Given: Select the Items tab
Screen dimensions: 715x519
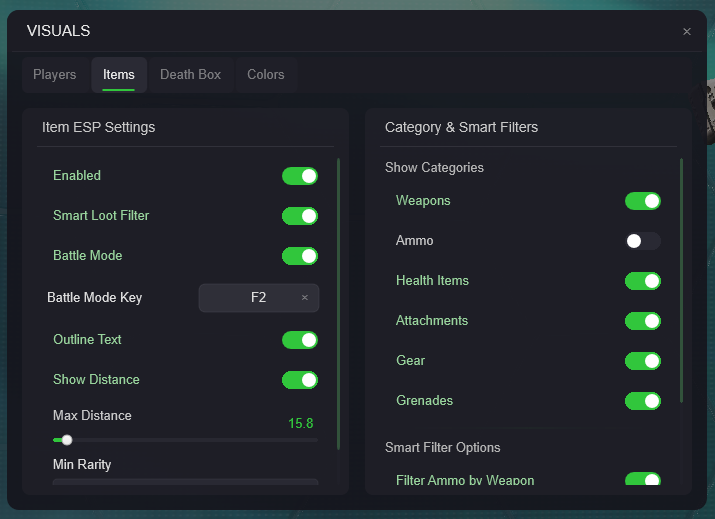Looking at the screenshot, I should point(119,75).
